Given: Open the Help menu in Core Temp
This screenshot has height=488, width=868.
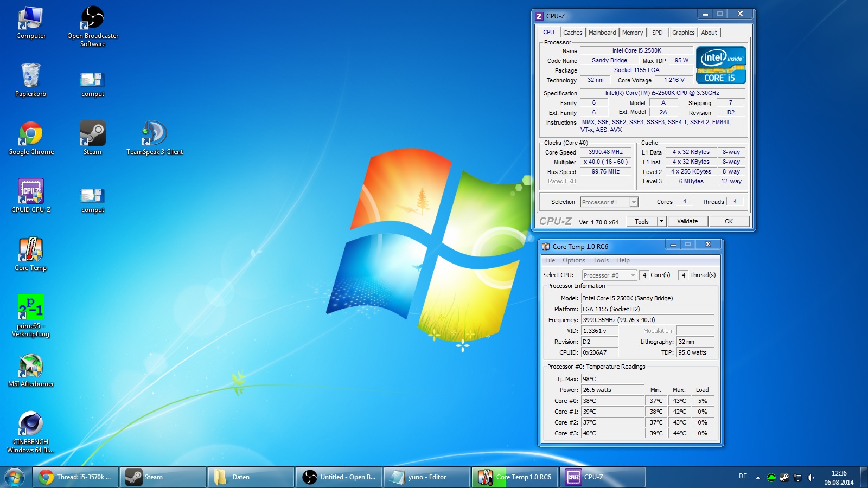Looking at the screenshot, I should pos(623,260).
